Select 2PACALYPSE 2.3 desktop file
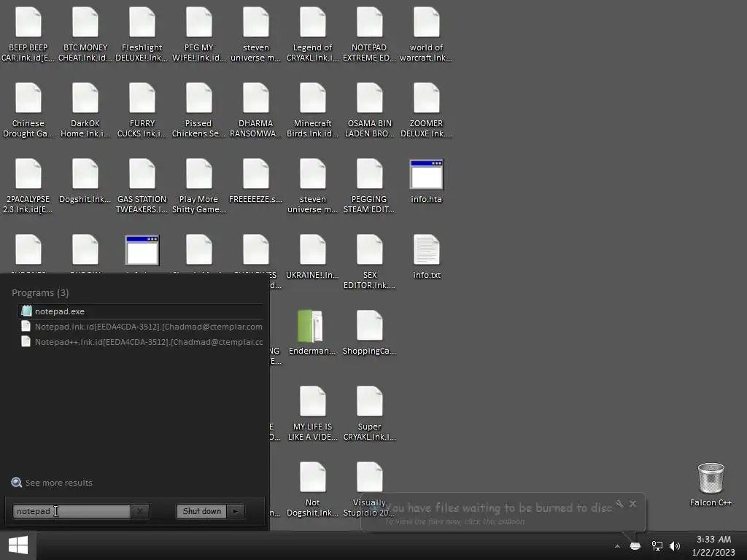Image resolution: width=747 pixels, height=560 pixels. 28,186
